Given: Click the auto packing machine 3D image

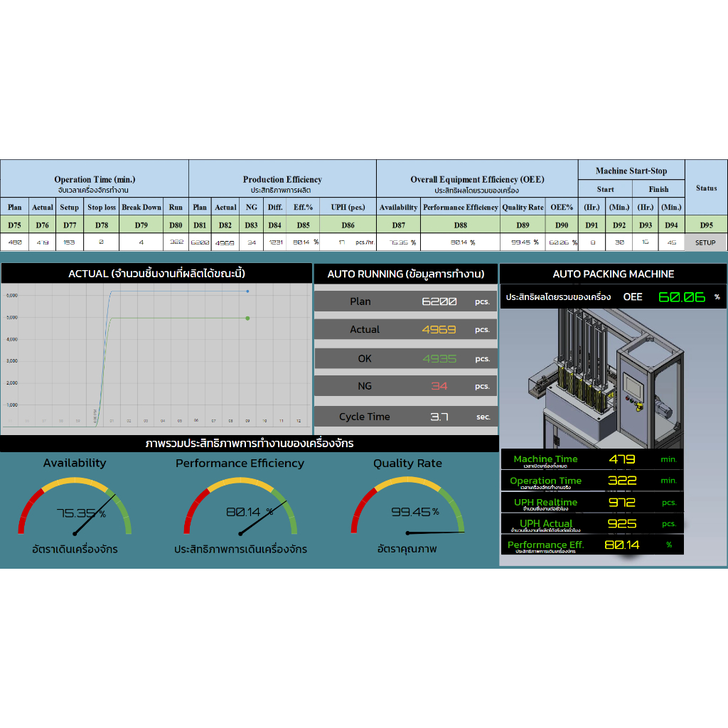Looking at the screenshot, I should tap(611, 377).
